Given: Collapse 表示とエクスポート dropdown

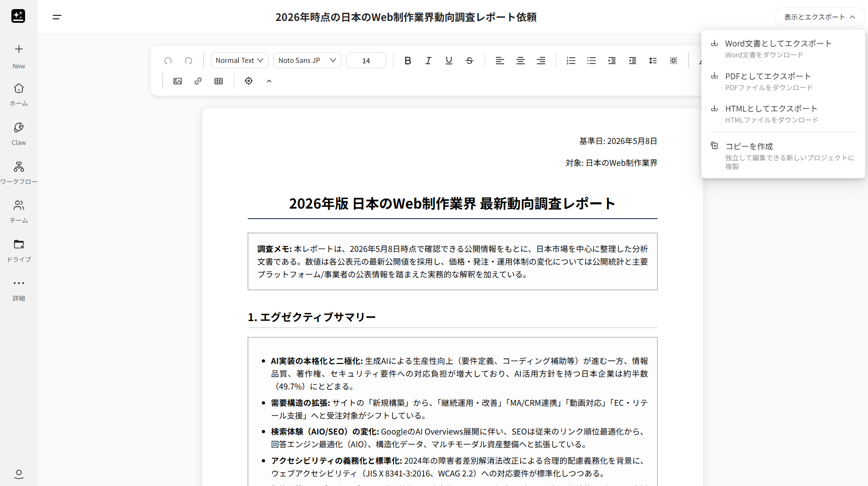Looking at the screenshot, I should tap(819, 17).
